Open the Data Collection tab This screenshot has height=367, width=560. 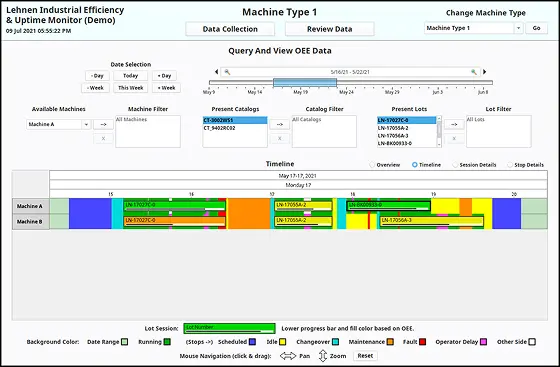point(230,29)
